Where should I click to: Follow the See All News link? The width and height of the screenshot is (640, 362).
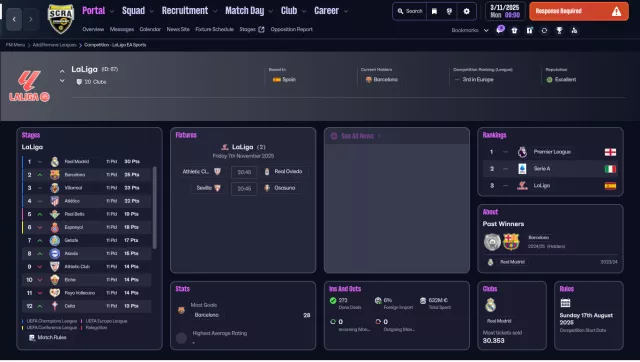(x=357, y=136)
